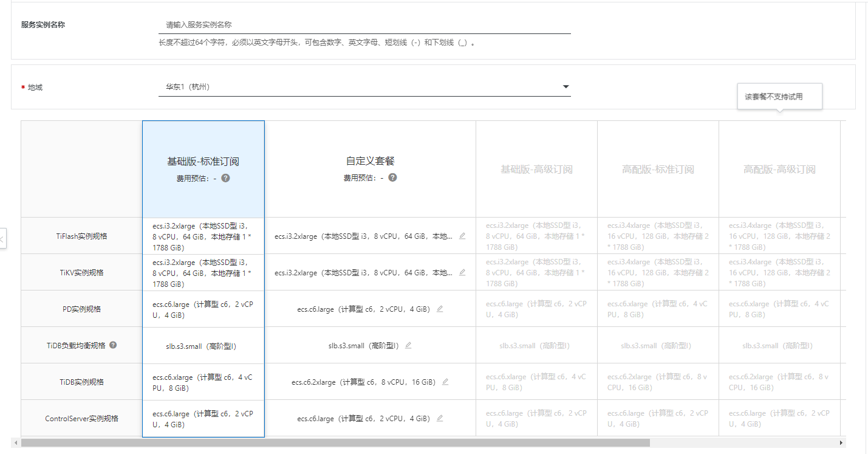Image resolution: width=868 pixels, height=454 pixels.
Task: Click the 长度不超过64个字符 hint text
Action: click(316, 43)
